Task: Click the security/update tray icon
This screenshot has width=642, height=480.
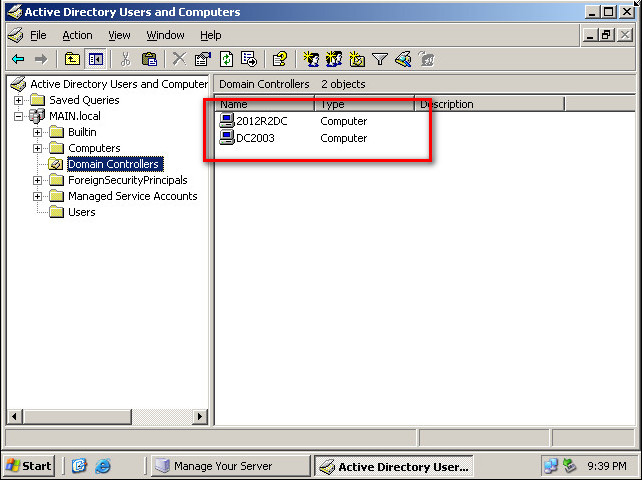Action: 570,466
